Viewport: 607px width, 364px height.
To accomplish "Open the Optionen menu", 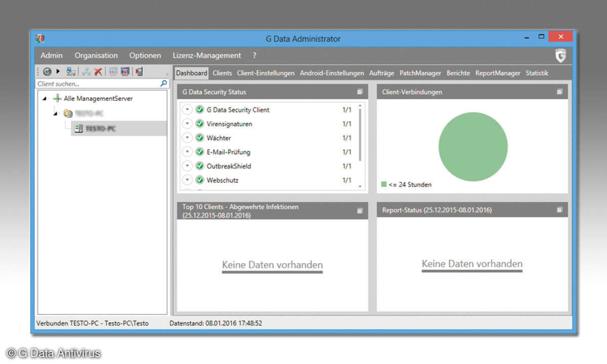I will click(x=145, y=56).
